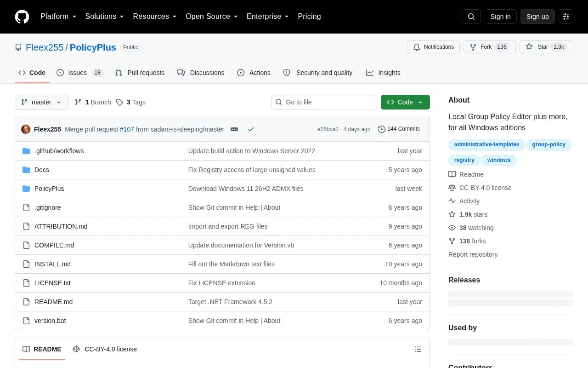Image resolution: width=588 pixels, height=368 pixels.
Task: Open commit hash e26bca2
Action: (x=328, y=129)
